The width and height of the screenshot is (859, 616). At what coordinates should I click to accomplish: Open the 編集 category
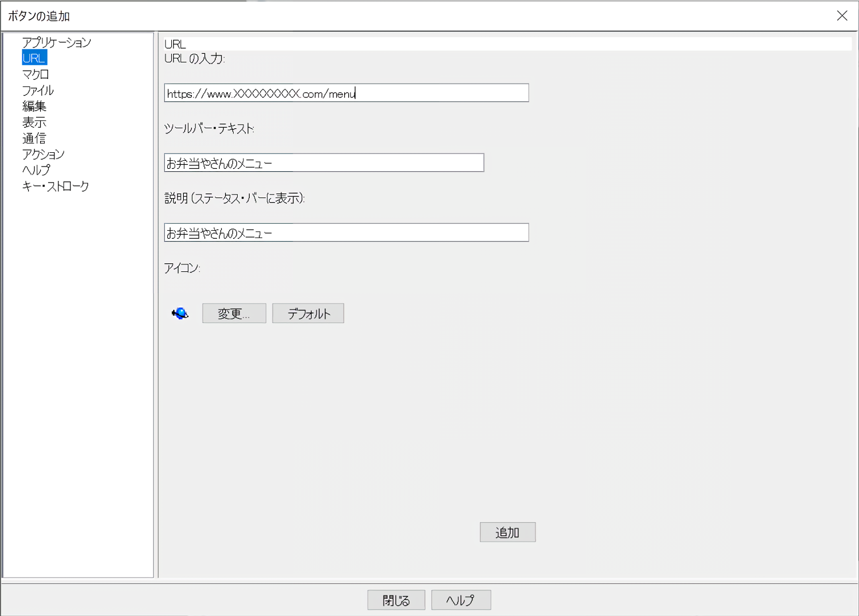[x=34, y=106]
